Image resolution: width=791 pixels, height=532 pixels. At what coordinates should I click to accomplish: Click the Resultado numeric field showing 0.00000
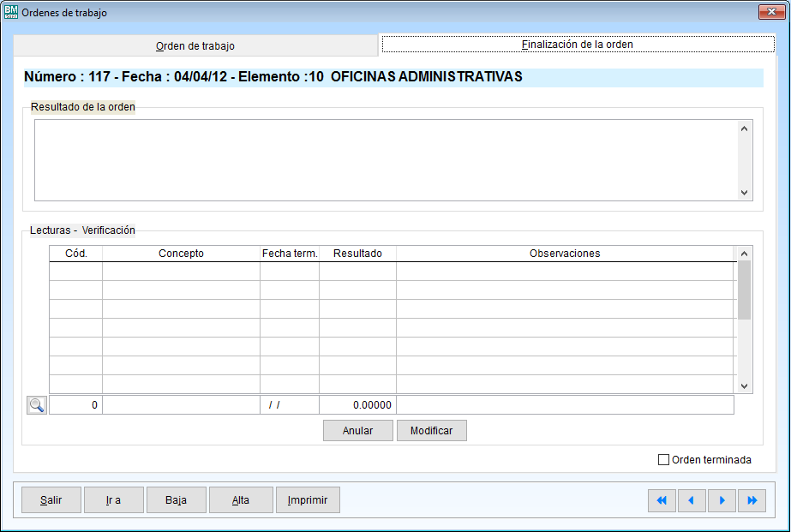(357, 405)
